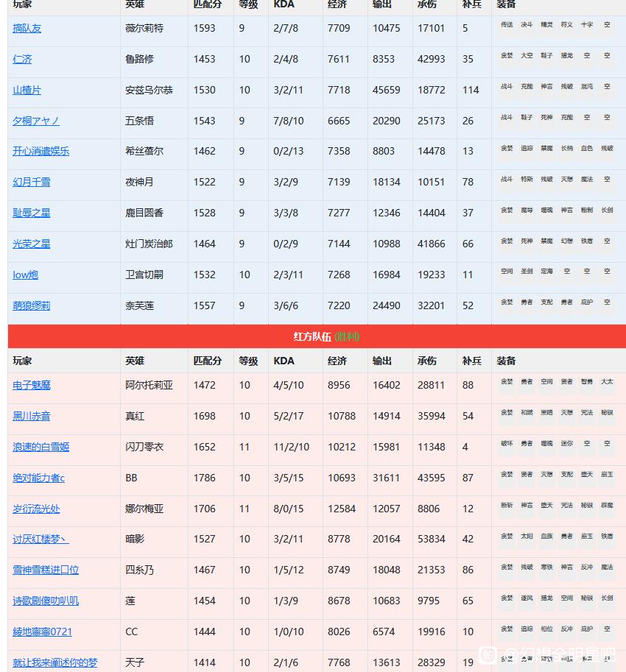Screen dimensions: 626x672
Task: Click 血色 item tag in 希丝蒂尔 row
Action: [x=587, y=148]
